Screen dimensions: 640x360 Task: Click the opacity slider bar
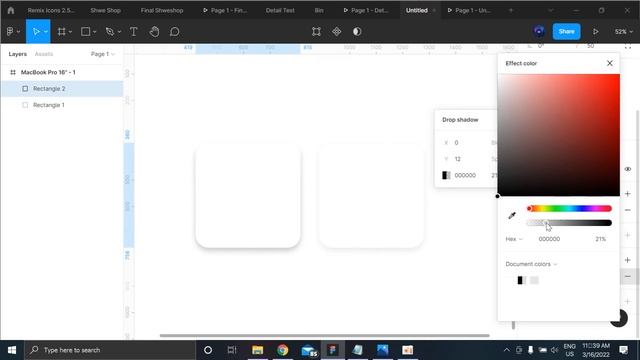coord(569,223)
